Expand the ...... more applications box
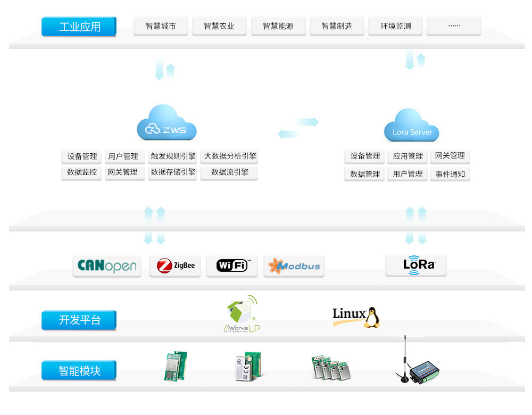This screenshot has width=532, height=415. (x=454, y=26)
